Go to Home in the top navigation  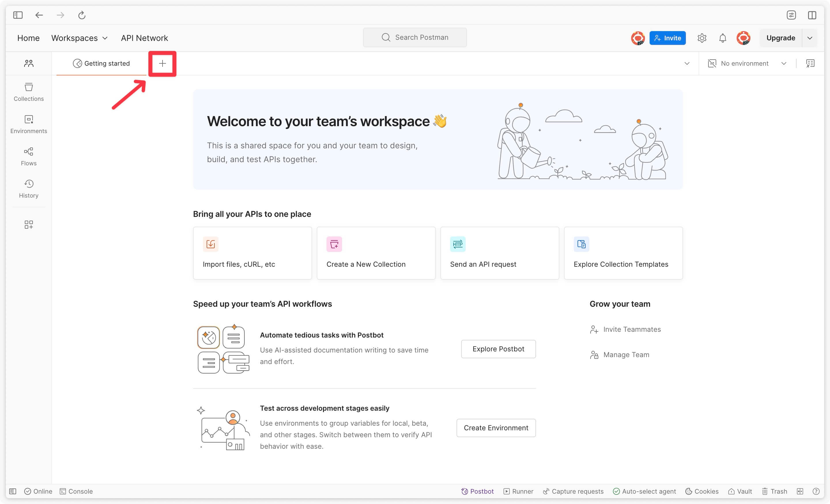point(28,38)
